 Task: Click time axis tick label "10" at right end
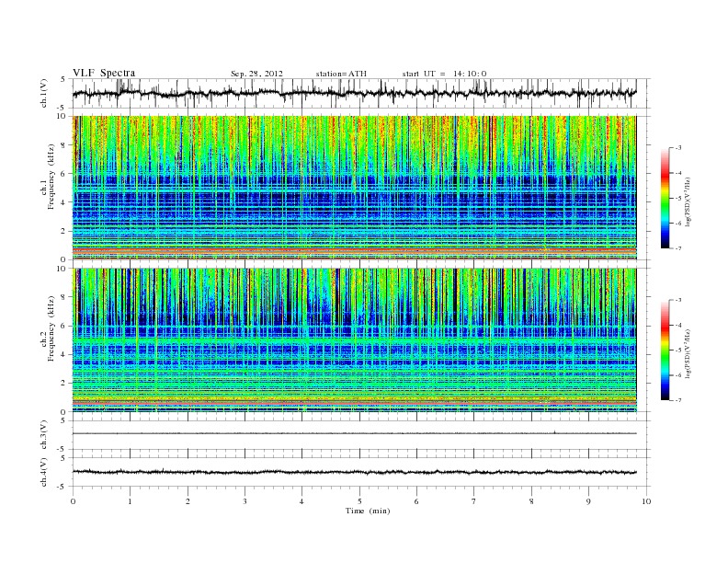[646, 501]
